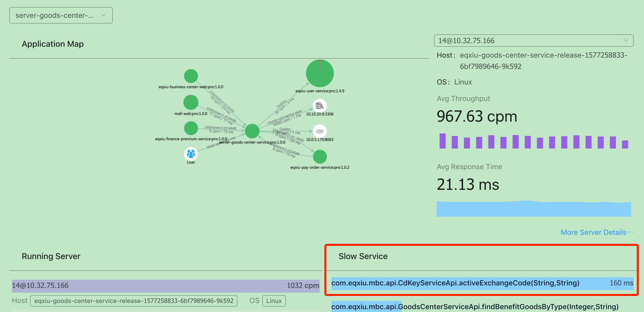Screen dimensions: 644x312
Task: Select the eqxiu-business-center-web node
Action: [191, 76]
